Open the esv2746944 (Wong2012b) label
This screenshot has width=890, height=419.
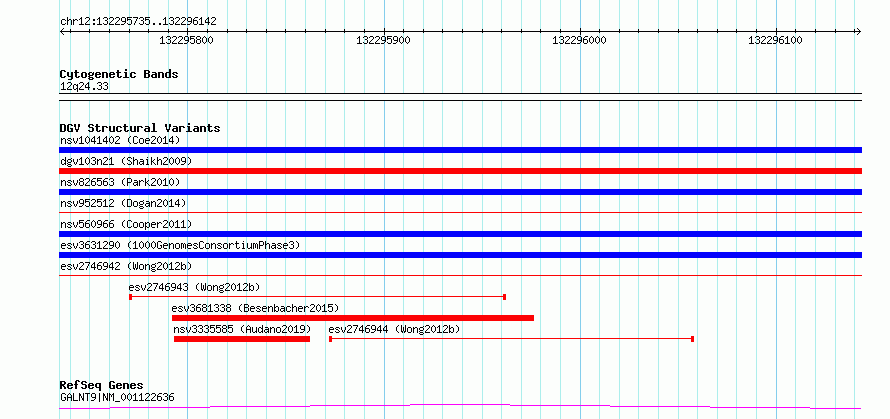394,329
